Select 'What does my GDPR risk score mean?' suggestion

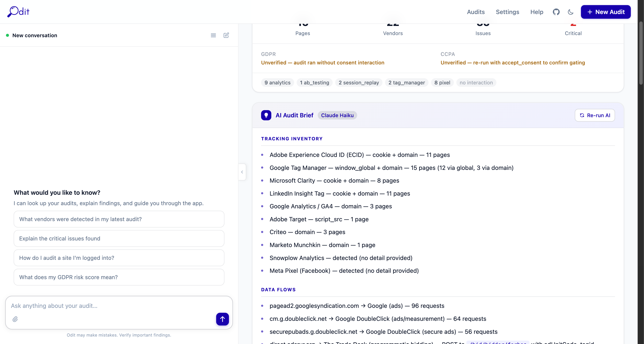point(119,277)
